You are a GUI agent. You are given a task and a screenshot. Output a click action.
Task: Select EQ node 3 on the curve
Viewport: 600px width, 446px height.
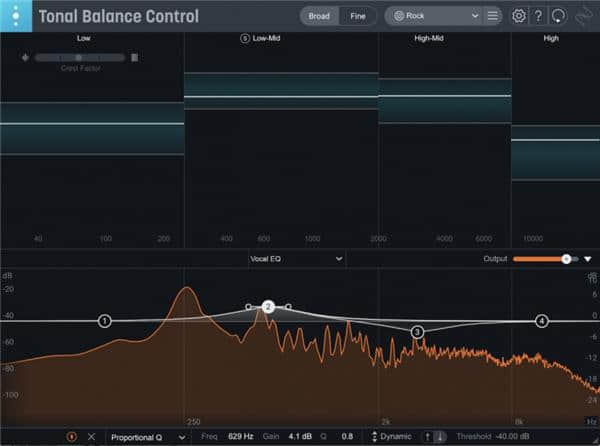coord(417,331)
